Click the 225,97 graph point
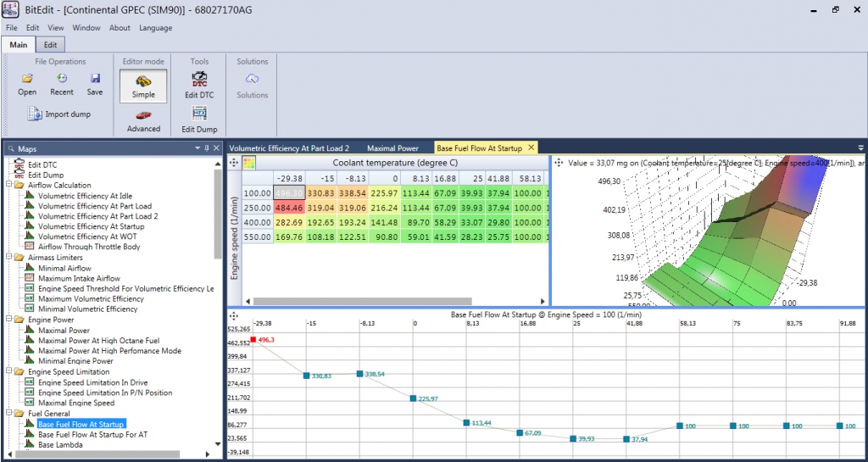The width and height of the screenshot is (868, 462). tap(413, 398)
